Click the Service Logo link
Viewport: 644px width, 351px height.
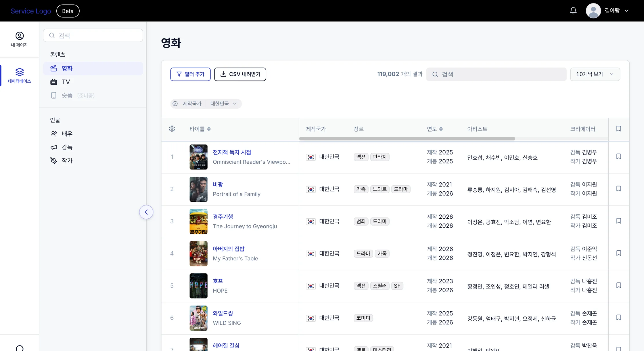point(31,11)
